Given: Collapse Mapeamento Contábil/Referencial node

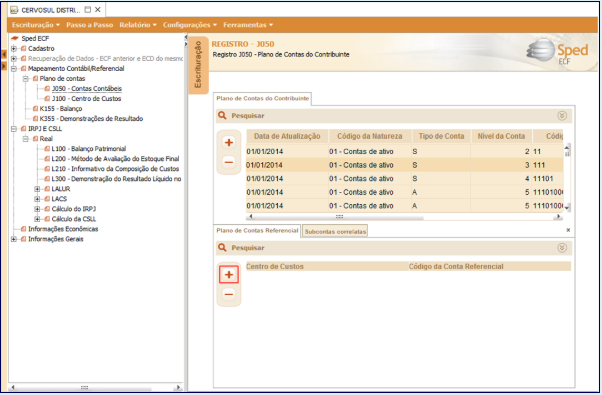Looking at the screenshot, I should [14, 69].
